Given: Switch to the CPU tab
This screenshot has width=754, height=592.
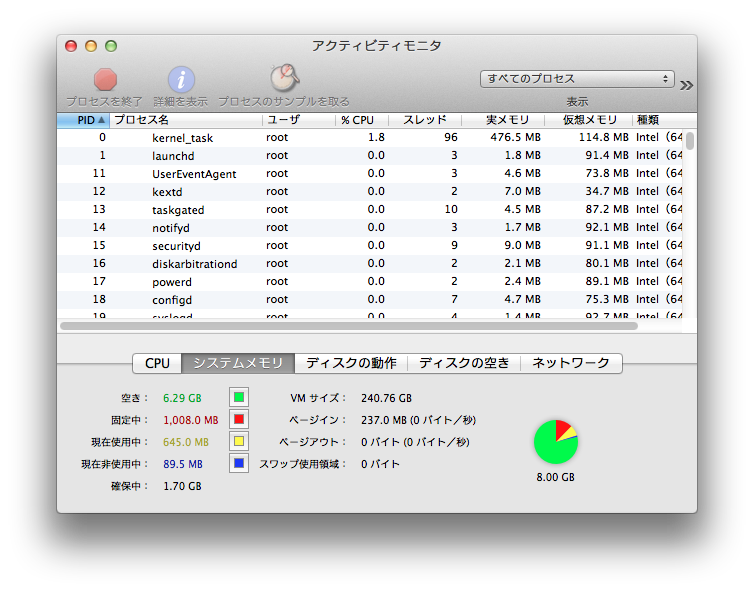Looking at the screenshot, I should (157, 363).
